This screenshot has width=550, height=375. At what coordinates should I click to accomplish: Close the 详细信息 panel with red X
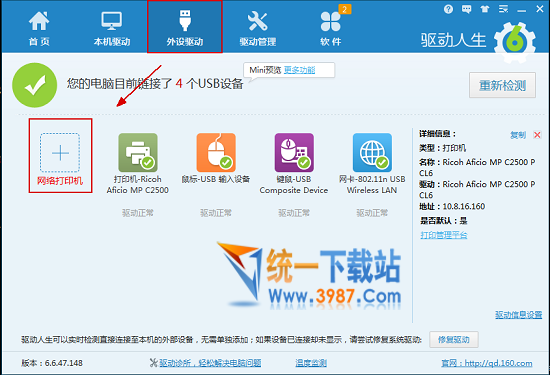(x=537, y=135)
